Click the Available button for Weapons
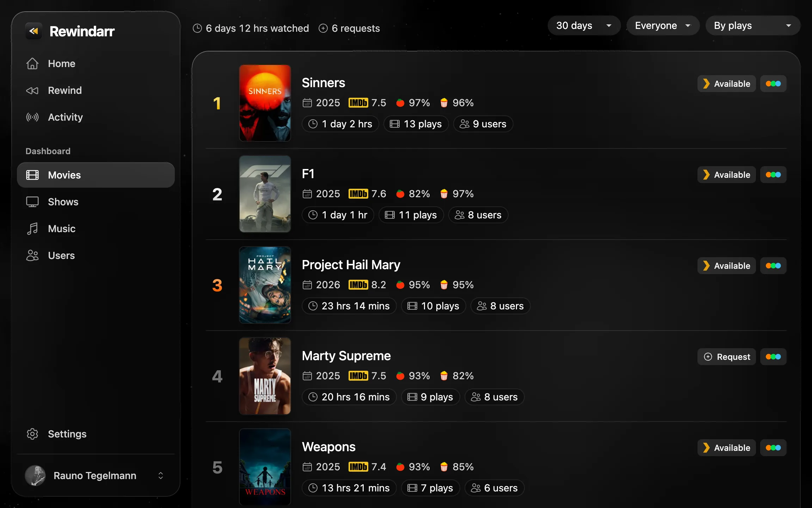The width and height of the screenshot is (812, 508). (726, 448)
